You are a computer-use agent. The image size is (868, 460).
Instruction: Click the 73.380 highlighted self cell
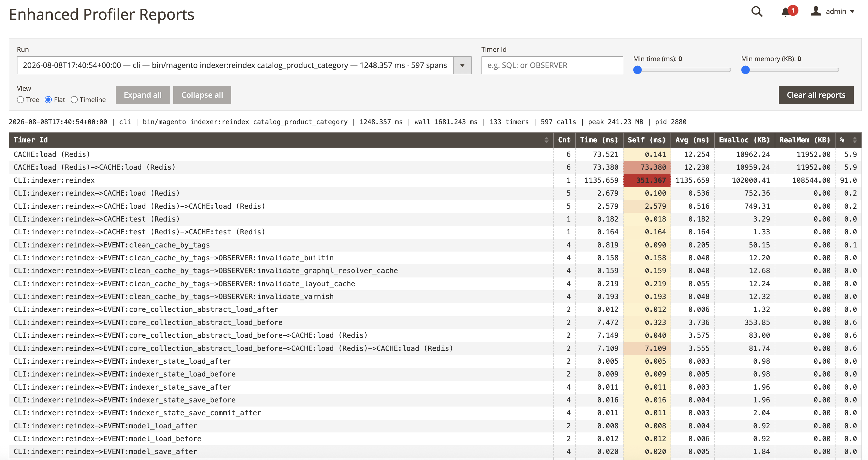coord(646,168)
